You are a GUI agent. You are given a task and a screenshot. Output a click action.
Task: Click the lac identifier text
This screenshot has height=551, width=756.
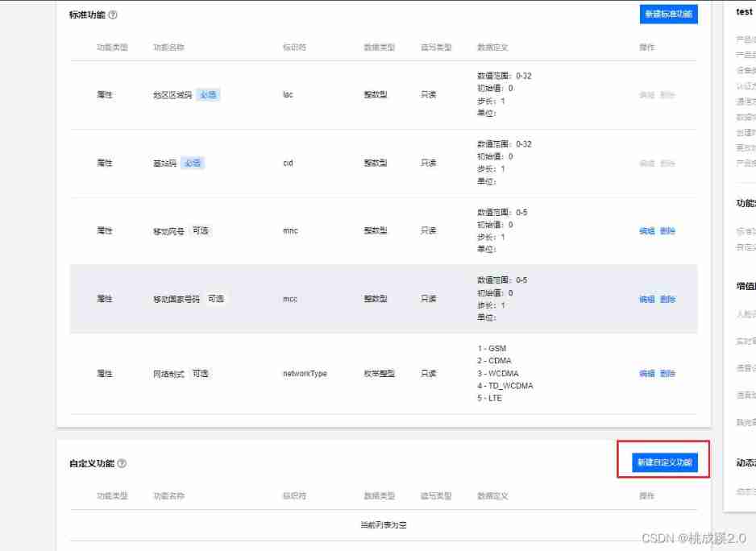click(288, 95)
